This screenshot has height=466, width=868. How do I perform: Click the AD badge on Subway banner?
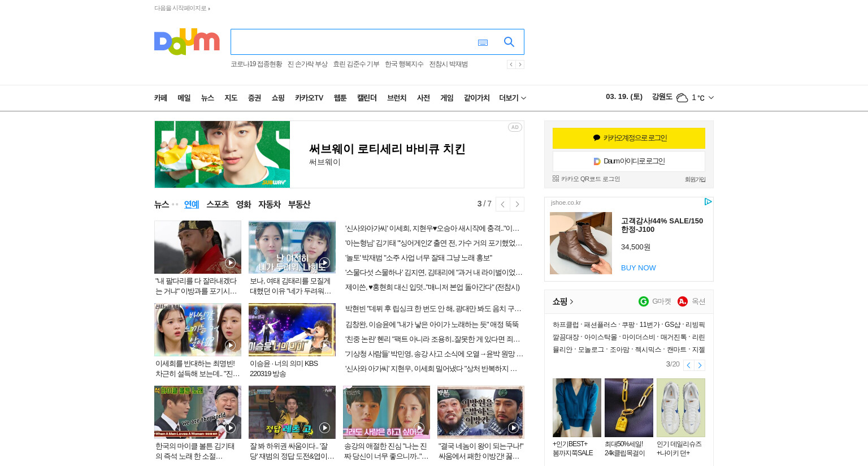pyautogui.click(x=515, y=127)
